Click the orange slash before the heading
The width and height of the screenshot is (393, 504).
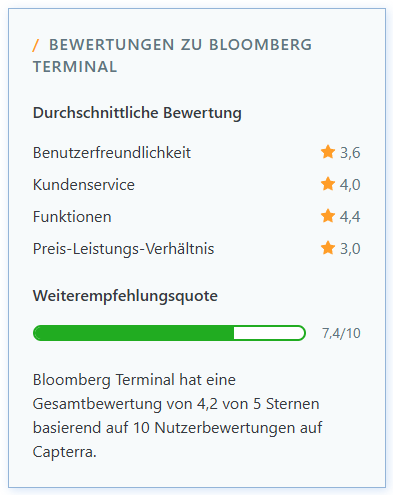[36, 45]
